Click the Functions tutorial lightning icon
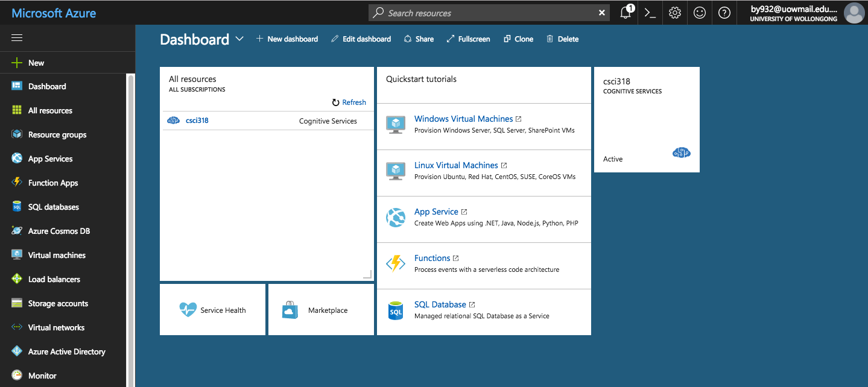This screenshot has width=868, height=387. 396,264
